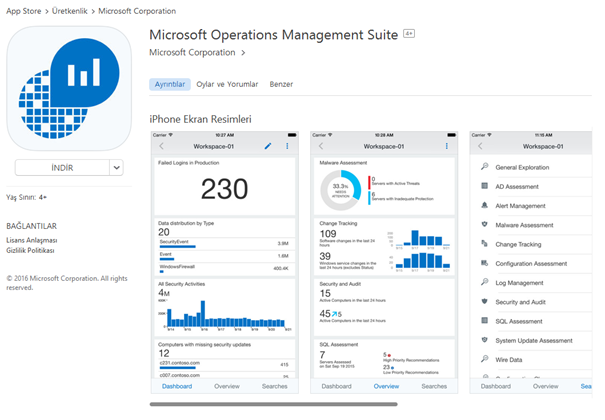Click the Change Tracking list icon
The height and width of the screenshot is (420, 605).
[x=485, y=244]
